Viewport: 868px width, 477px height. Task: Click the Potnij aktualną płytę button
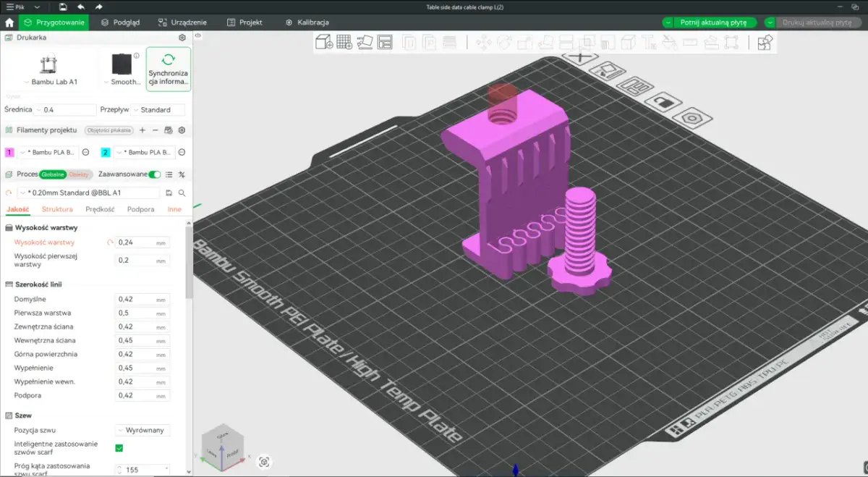pyautogui.click(x=713, y=22)
